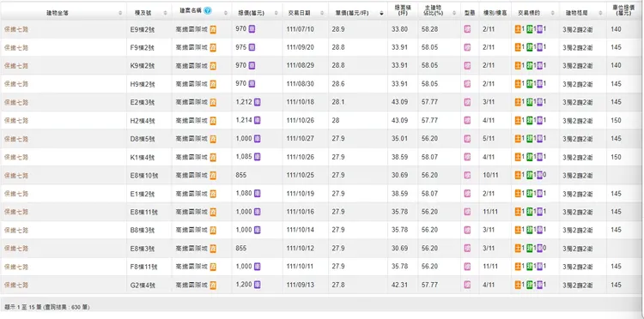Screen dimensions: 644x319
Task: Click the sort arrows in 棟及號 header
Action: (x=166, y=13)
